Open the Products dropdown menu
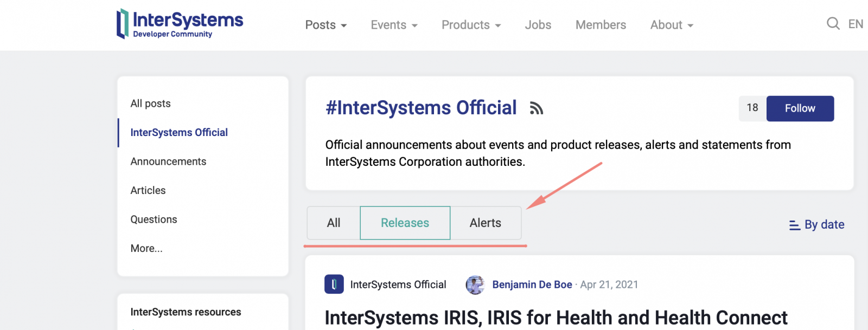Screen dimensions: 868x330 (x=471, y=25)
